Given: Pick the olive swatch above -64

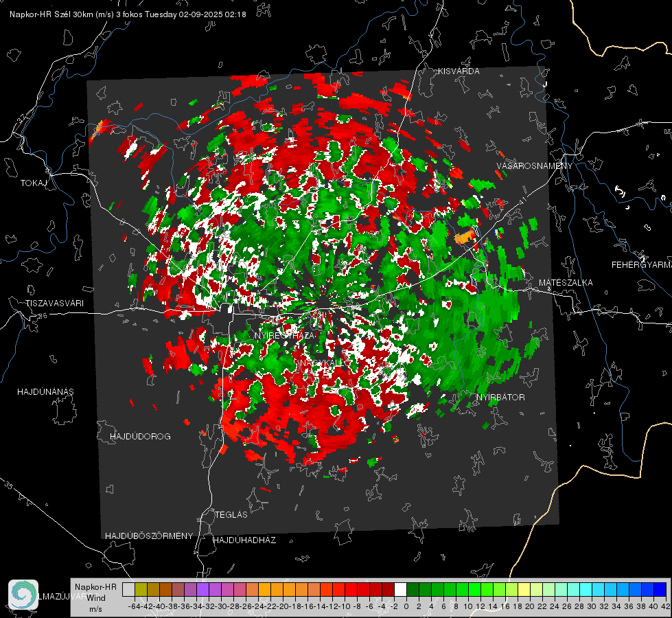Looking at the screenshot, I should [141, 589].
